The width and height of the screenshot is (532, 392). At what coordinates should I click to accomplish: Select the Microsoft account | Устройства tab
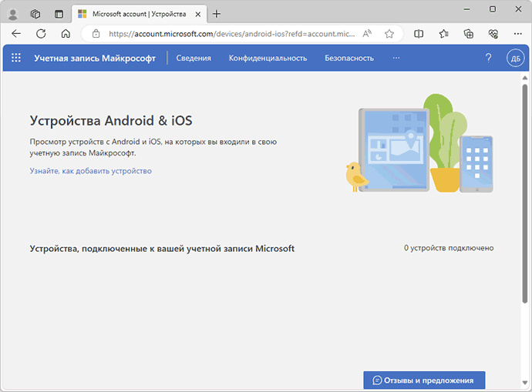pyautogui.click(x=139, y=14)
